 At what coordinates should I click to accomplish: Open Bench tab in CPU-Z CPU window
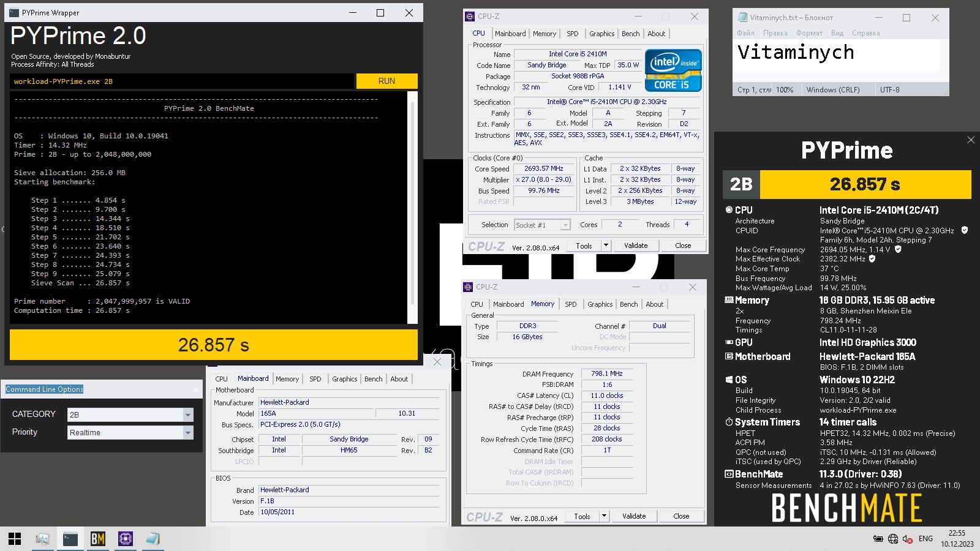[630, 34]
